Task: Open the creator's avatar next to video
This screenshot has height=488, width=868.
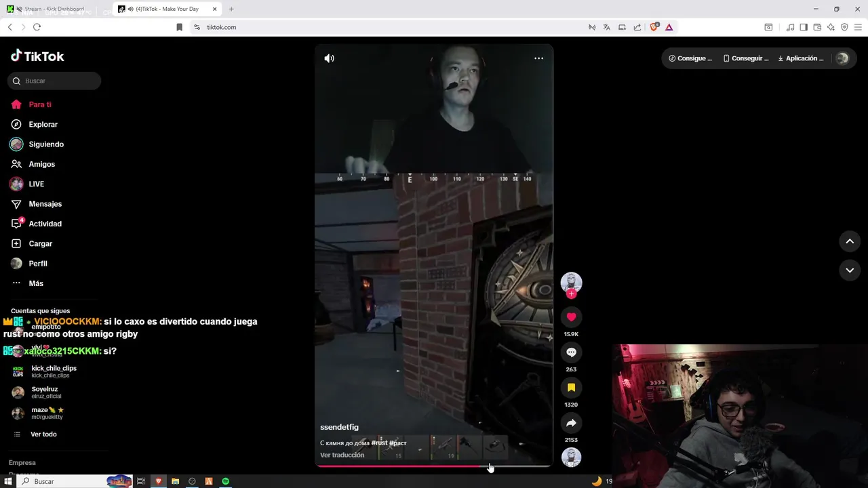Action: [571, 283]
